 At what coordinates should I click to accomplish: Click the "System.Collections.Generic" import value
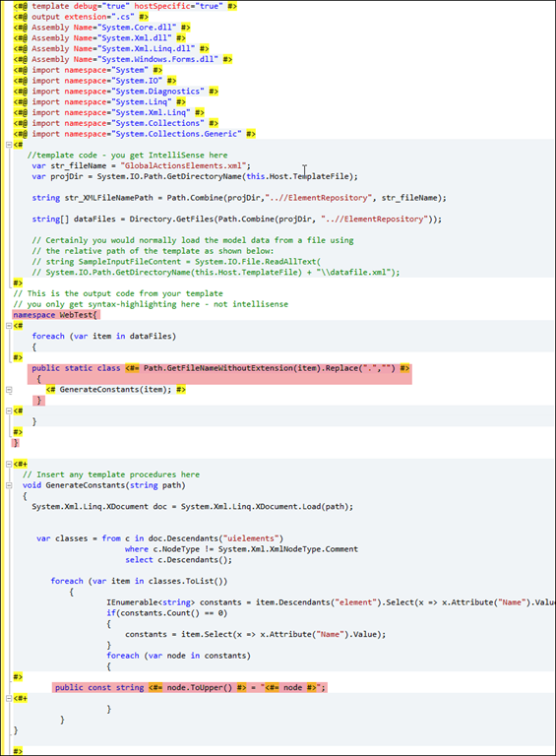tap(176, 134)
